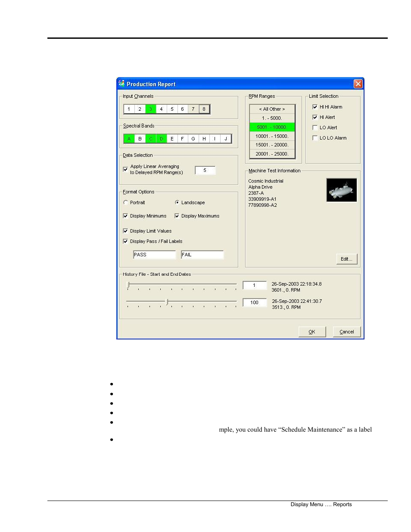Select RPM range 1. - 5000.

click(x=272, y=118)
